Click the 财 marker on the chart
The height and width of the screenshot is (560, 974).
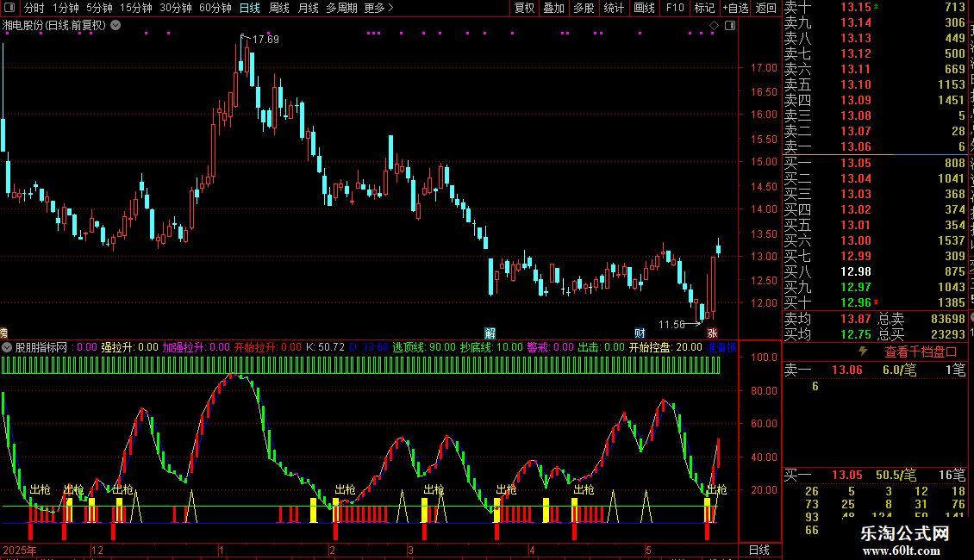pyautogui.click(x=640, y=333)
